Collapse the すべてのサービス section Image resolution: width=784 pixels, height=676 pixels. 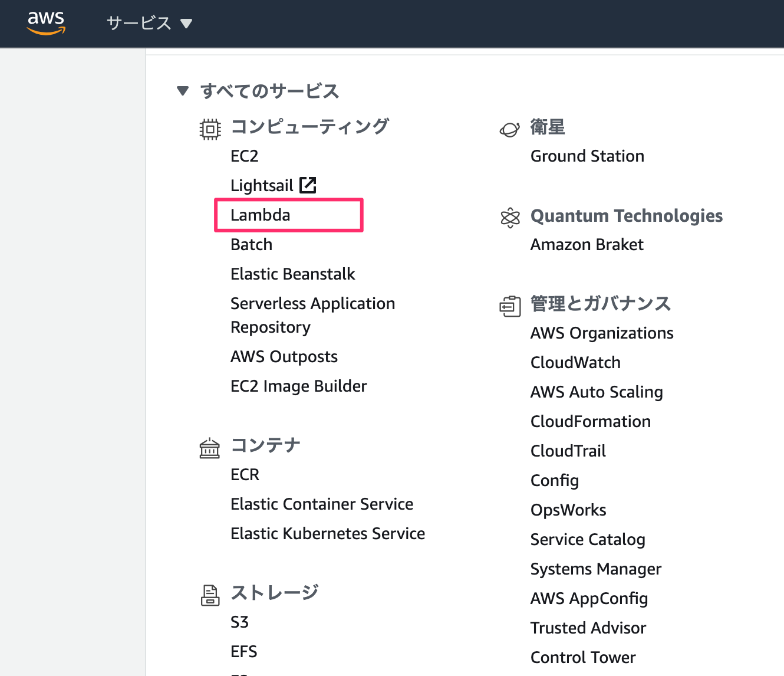pyautogui.click(x=183, y=91)
